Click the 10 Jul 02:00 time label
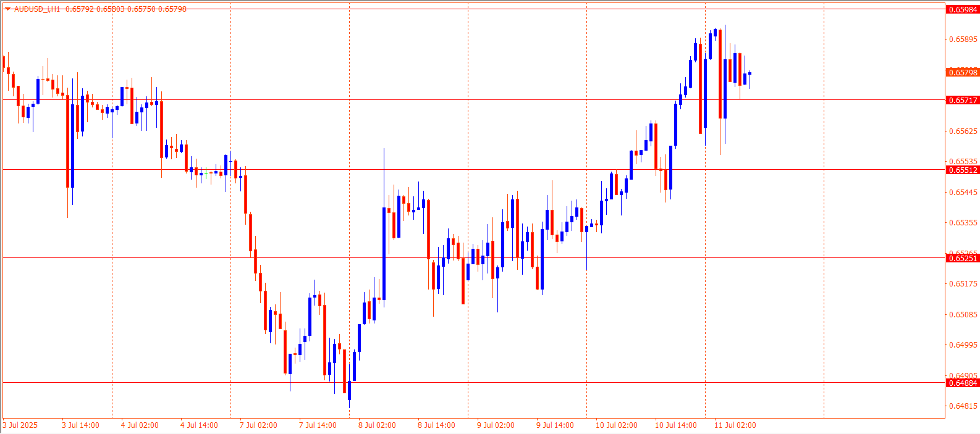The image size is (980, 434). pyautogui.click(x=617, y=425)
